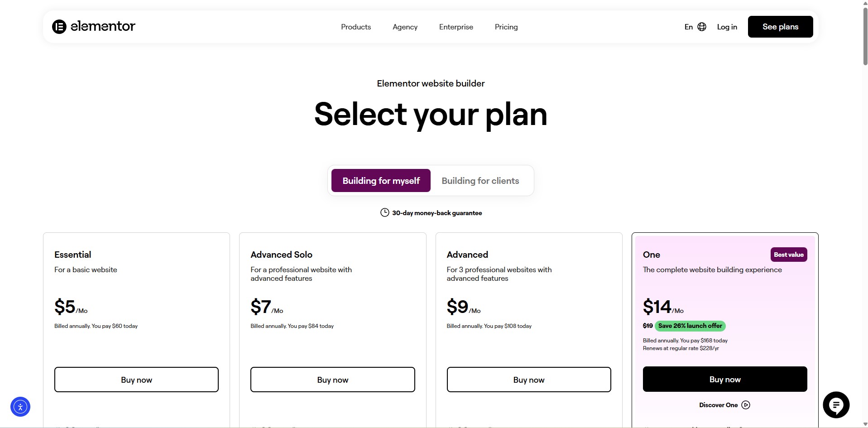
Task: Click the Discover One play icon
Action: tap(746, 405)
